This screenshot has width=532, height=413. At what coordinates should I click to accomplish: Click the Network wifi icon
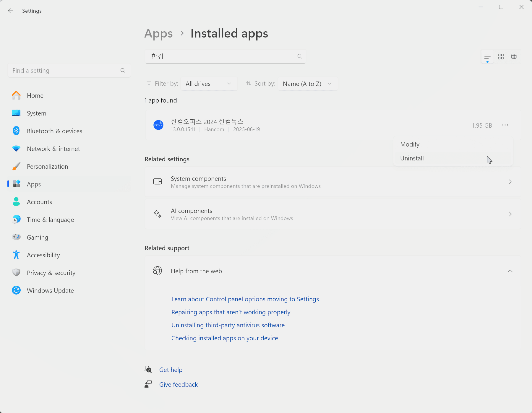click(x=16, y=149)
